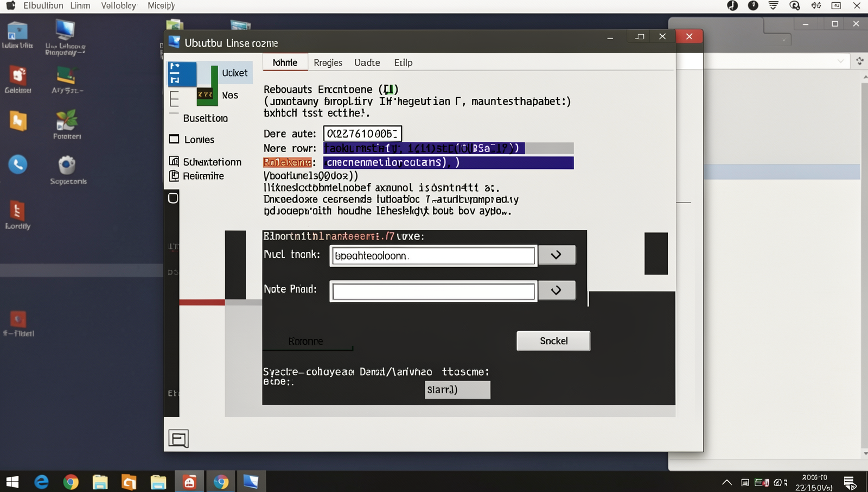Open the Lordtly desktop icon
Viewport: 868px width, 492px height.
17,215
